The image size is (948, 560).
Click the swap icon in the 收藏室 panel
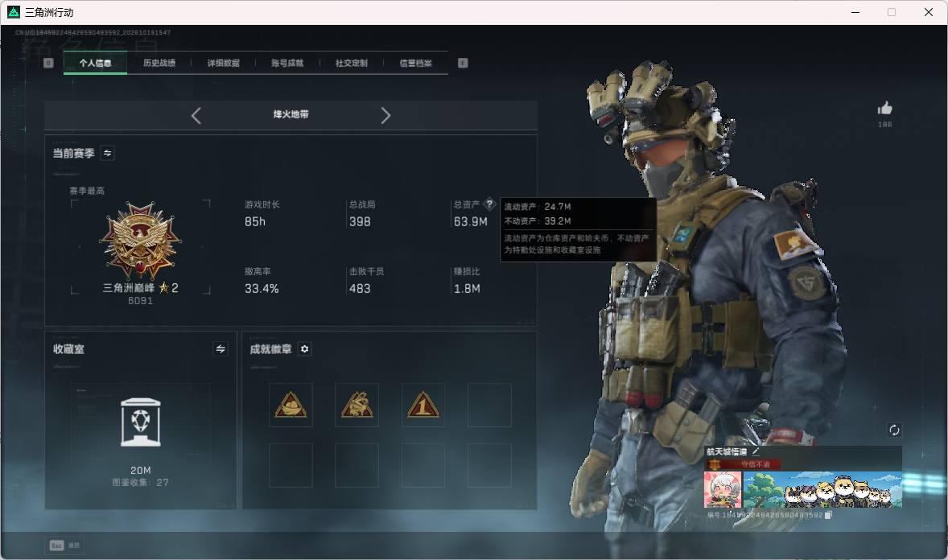(221, 349)
